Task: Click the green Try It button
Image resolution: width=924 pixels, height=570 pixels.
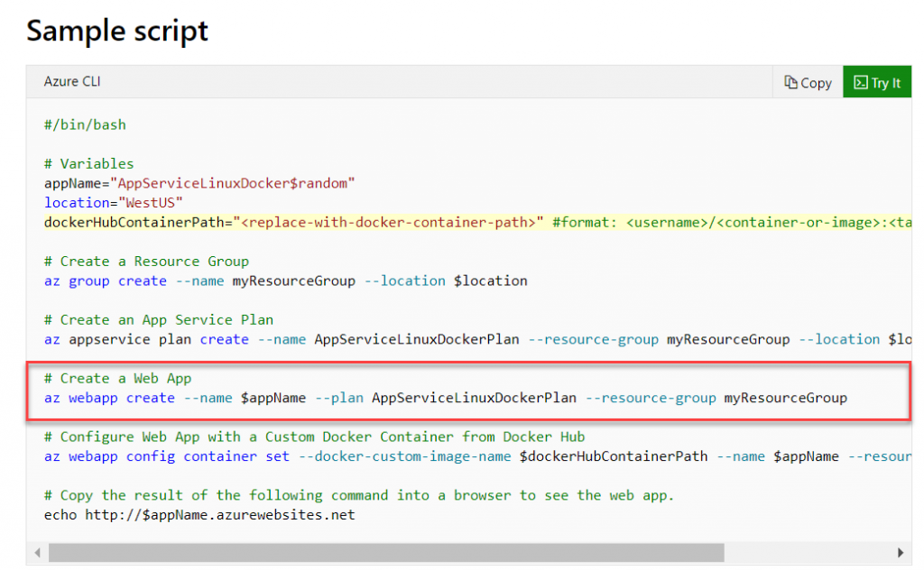Action: click(876, 82)
